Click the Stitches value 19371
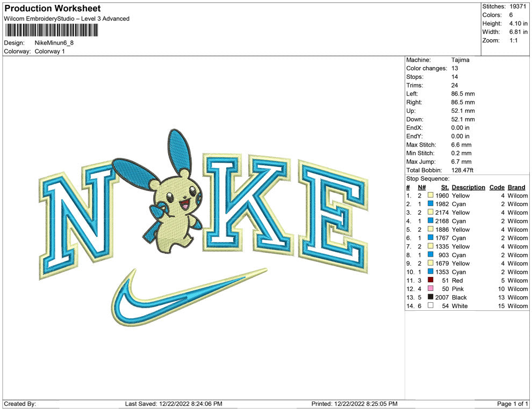 (x=517, y=6)
